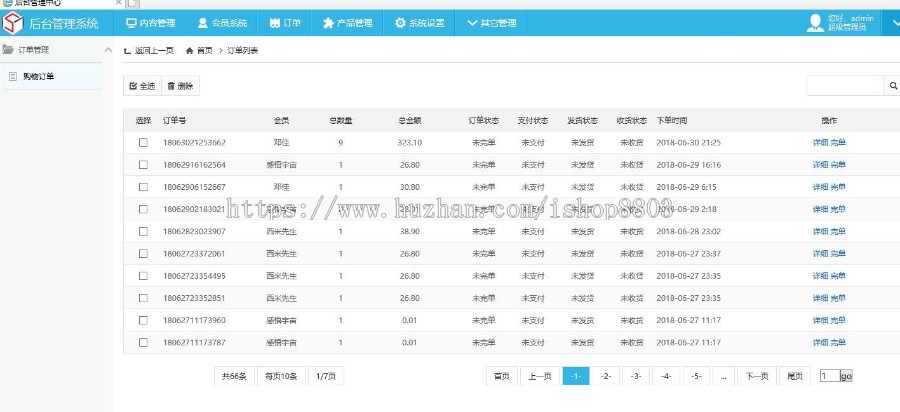Image resolution: width=900 pixels, height=412 pixels.
Task: Click amount 323.10 in the first row
Action: pos(410,142)
